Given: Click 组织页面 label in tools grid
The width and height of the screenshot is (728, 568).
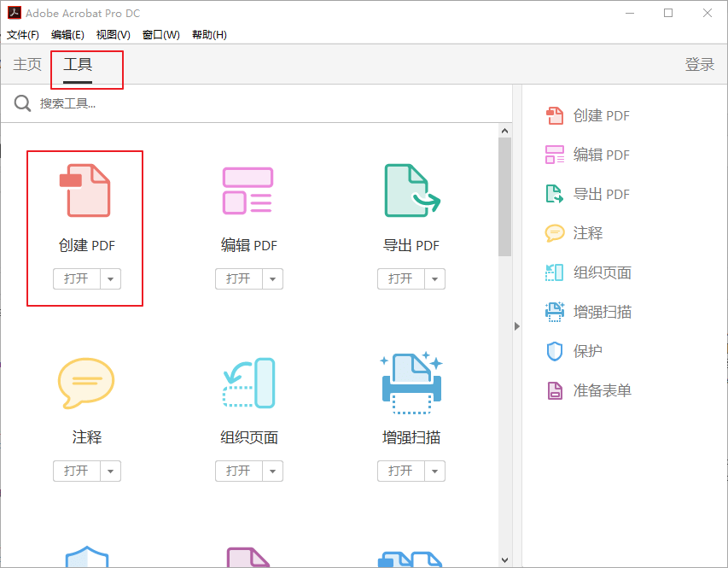Looking at the screenshot, I should point(249,437).
